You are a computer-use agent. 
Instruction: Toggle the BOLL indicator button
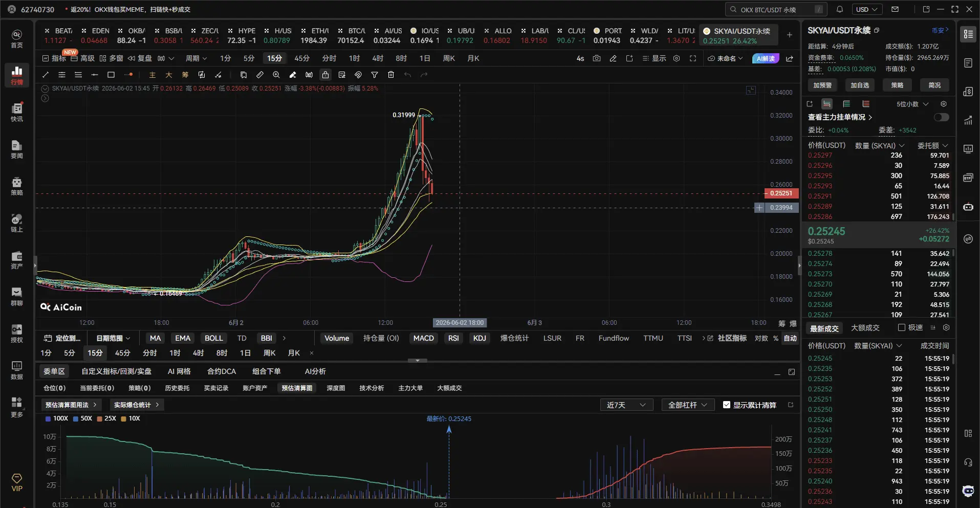pos(214,338)
